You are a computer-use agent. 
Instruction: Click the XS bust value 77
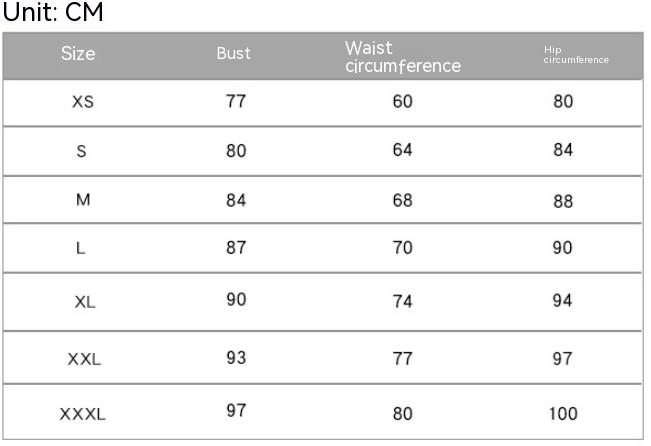236,102
